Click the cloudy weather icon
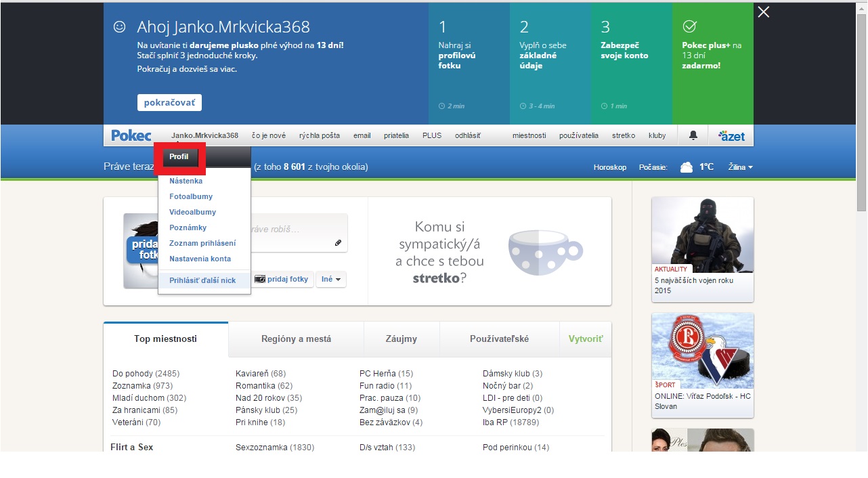Screen dimensions: 868x478 [687, 167]
